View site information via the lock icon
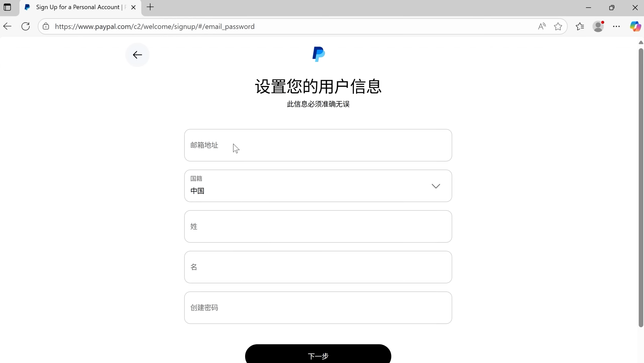The width and height of the screenshot is (644, 363). point(46,26)
